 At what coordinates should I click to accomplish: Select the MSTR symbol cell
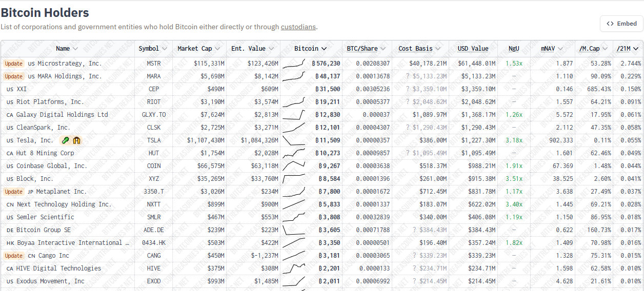tap(153, 64)
